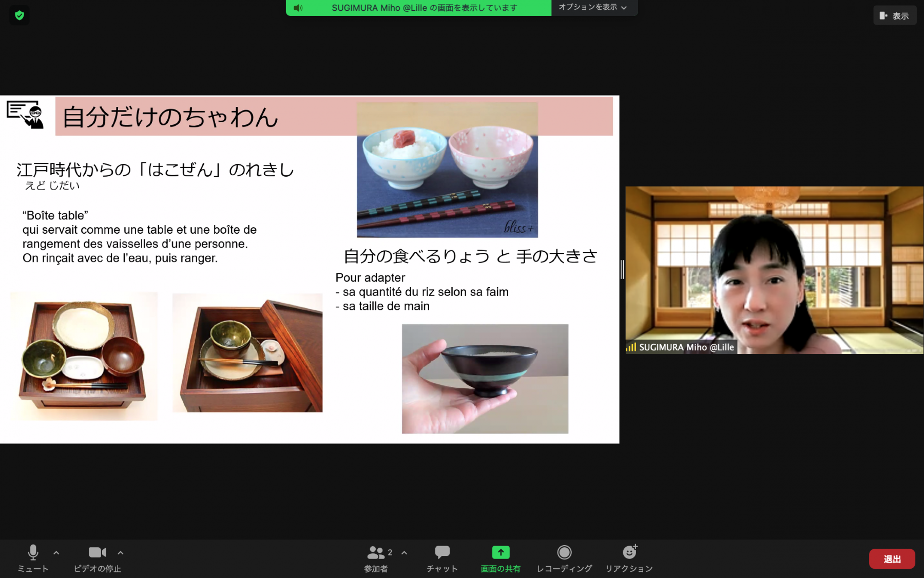Mute the microphone with ミュート
Screen dimensions: 924x578
(x=33, y=558)
